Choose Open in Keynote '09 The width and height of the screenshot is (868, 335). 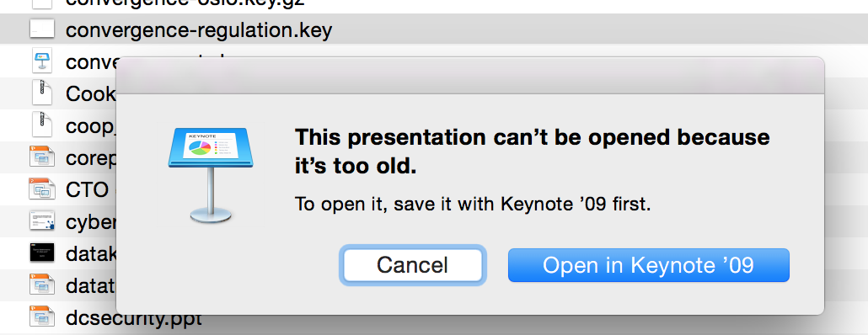tap(648, 265)
